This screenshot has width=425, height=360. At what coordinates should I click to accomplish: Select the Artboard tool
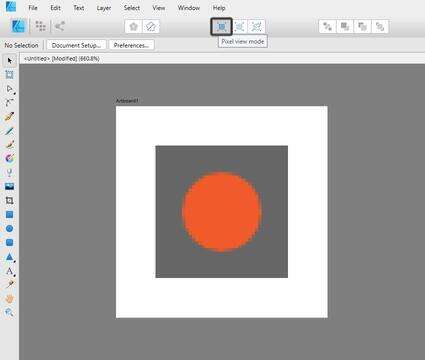coord(9,74)
